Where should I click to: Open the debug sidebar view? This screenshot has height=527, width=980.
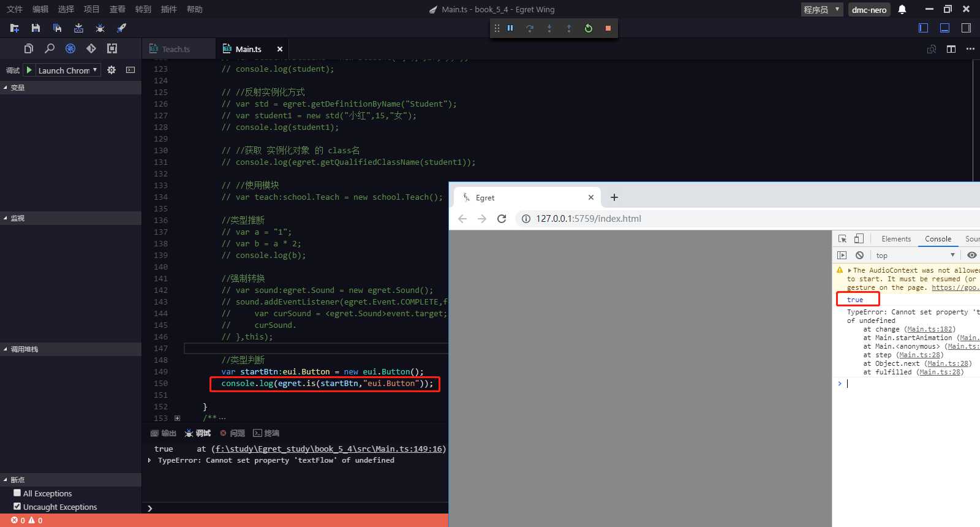coord(70,48)
